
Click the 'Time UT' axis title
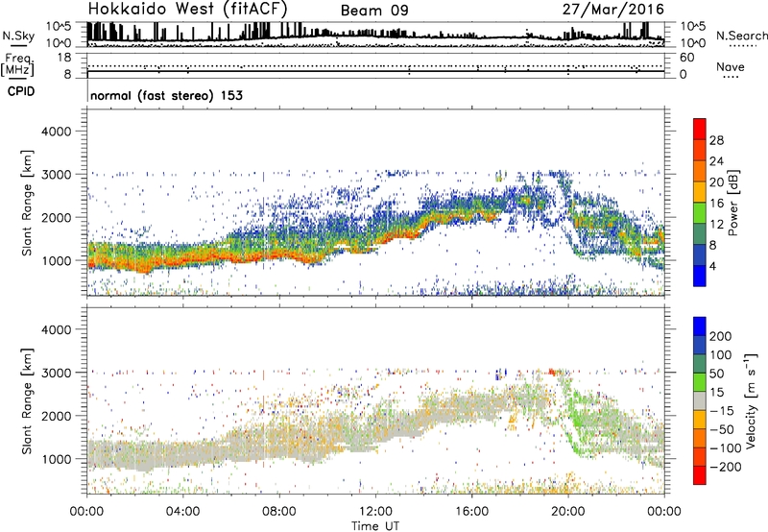click(x=375, y=526)
